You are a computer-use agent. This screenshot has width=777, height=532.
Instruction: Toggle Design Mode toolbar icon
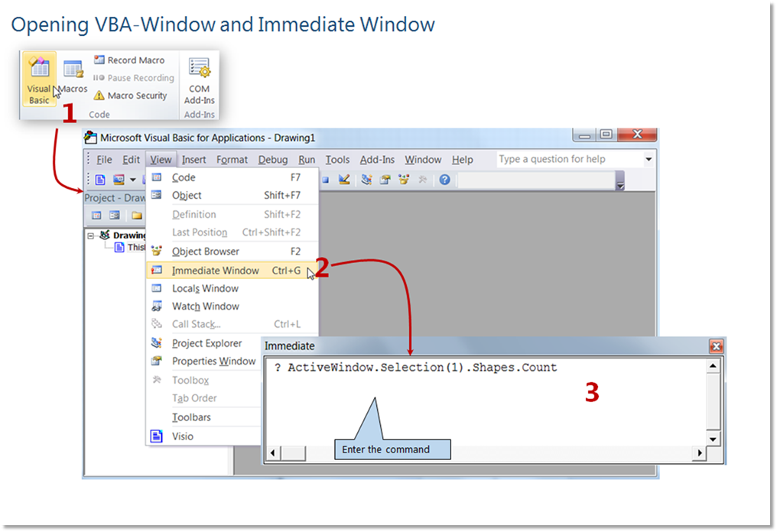click(x=344, y=180)
